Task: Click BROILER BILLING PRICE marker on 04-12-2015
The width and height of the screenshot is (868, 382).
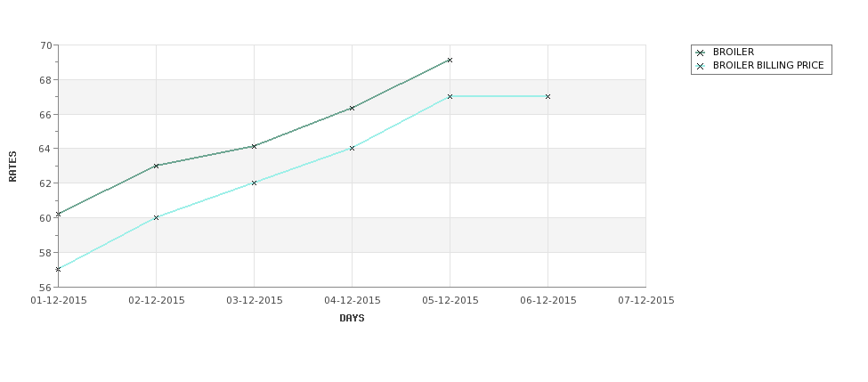Action: [352, 148]
